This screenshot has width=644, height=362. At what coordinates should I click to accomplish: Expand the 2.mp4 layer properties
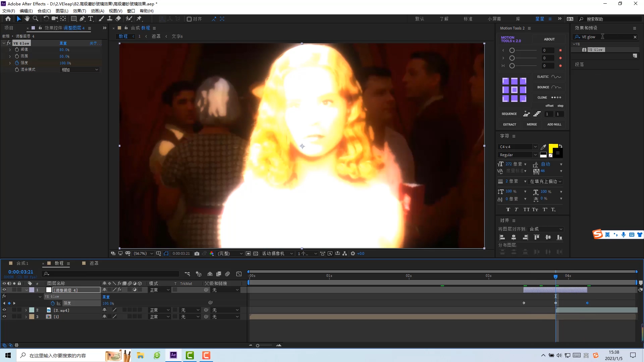pos(26,310)
